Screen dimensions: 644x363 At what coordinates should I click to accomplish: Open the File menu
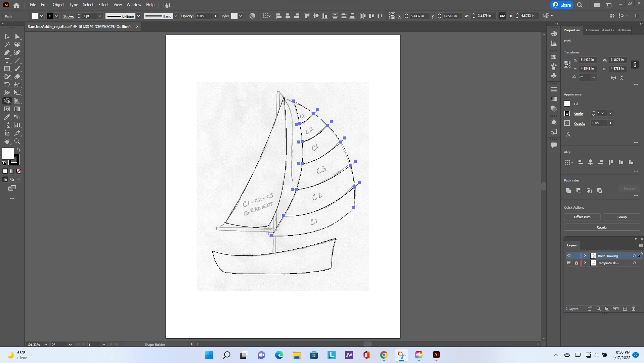coord(33,5)
